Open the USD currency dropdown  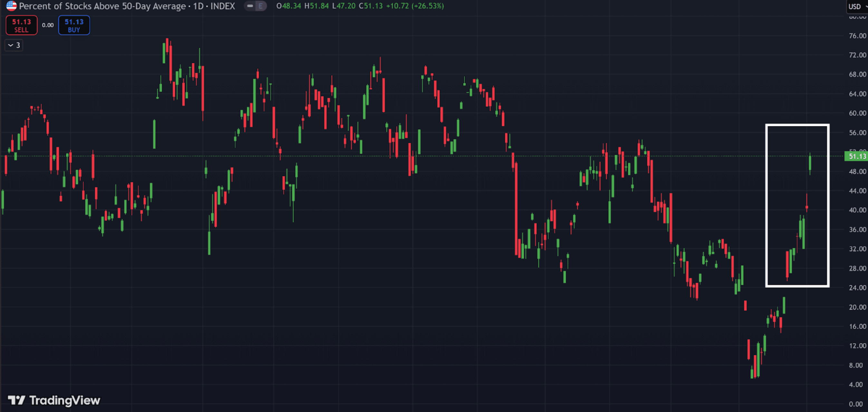coord(856,6)
